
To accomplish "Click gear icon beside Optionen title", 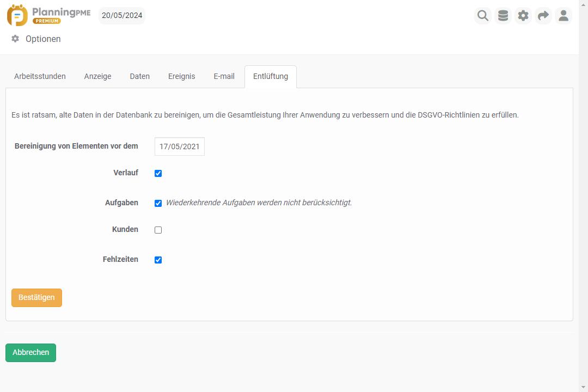I will tap(15, 39).
